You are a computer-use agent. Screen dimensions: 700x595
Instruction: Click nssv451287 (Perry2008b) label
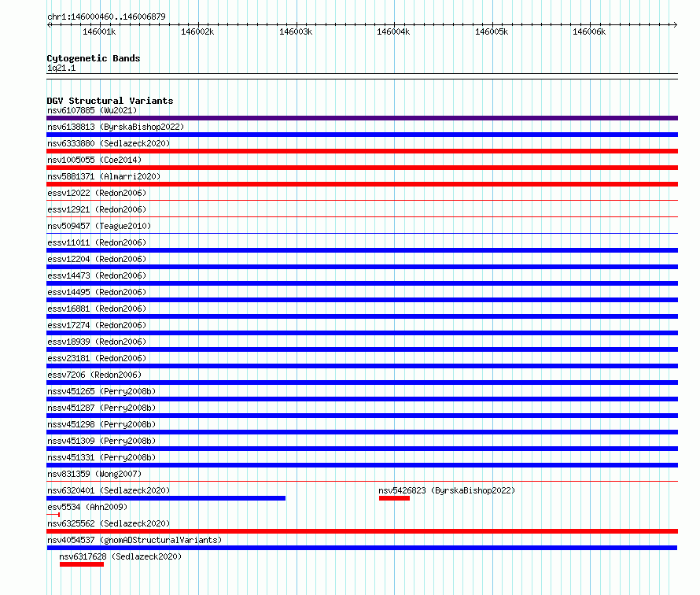pos(101,408)
